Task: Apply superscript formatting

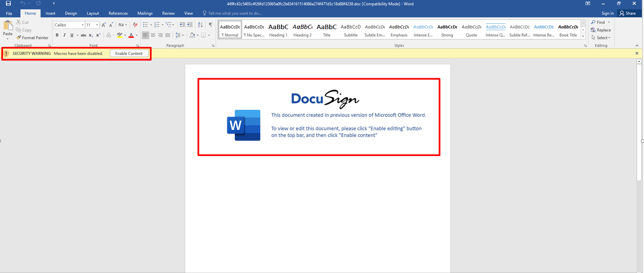Action: pyautogui.click(x=98, y=35)
